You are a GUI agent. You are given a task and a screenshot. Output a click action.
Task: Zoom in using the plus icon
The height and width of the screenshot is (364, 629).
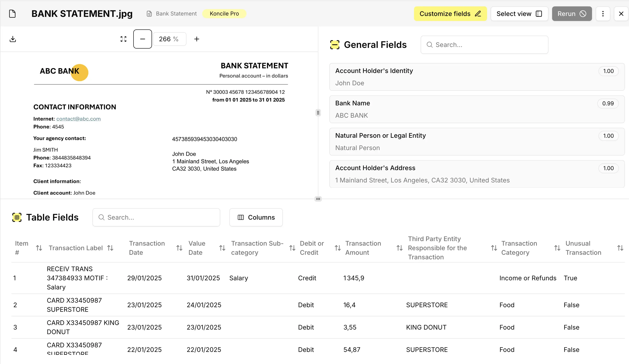(x=197, y=39)
